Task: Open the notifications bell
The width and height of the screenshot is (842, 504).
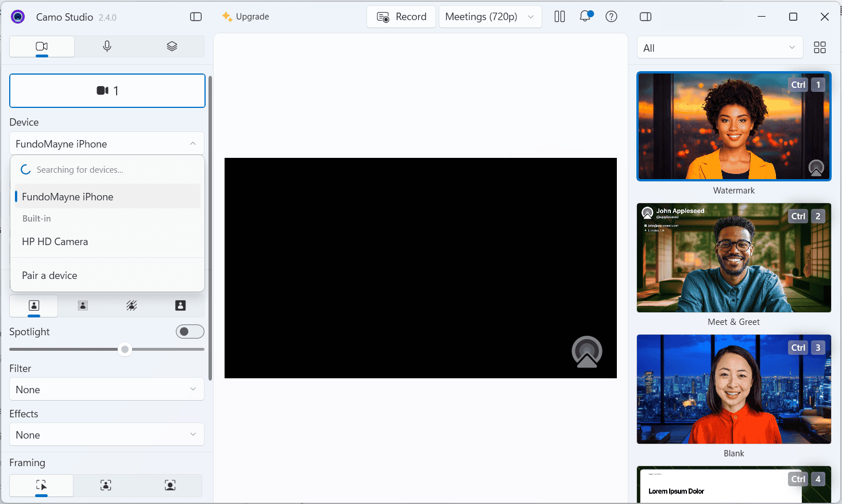Action: [585, 17]
